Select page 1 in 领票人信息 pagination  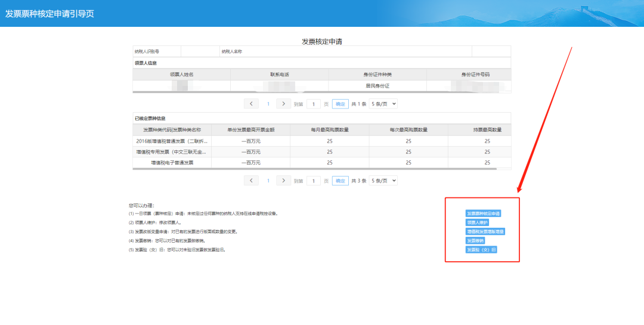[268, 104]
